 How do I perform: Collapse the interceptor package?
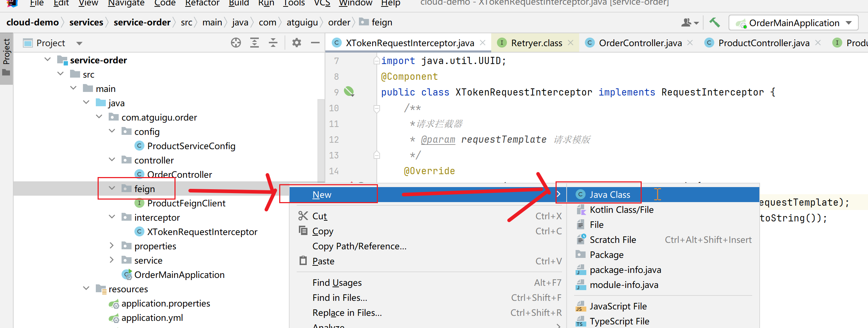[x=112, y=217]
